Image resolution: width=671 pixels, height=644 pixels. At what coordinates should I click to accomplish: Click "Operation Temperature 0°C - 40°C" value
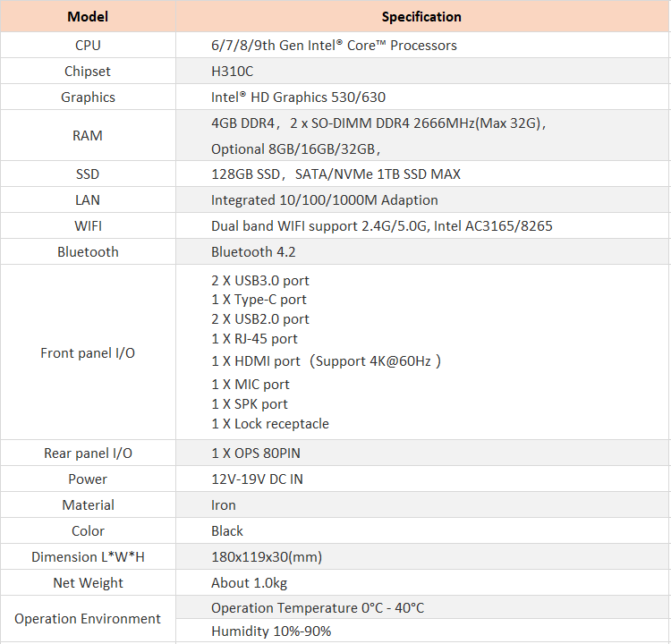[318, 608]
